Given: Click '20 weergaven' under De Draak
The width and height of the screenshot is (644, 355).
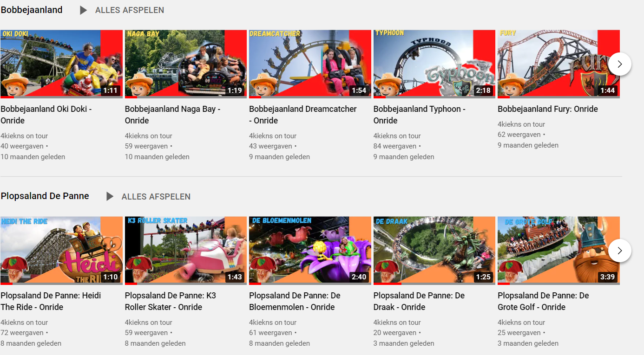Looking at the screenshot, I should (395, 333).
